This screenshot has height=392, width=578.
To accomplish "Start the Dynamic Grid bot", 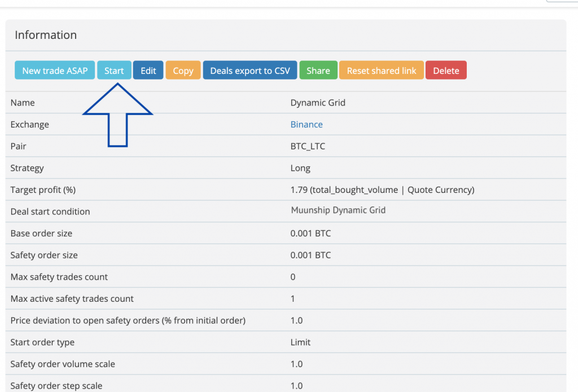I will click(x=114, y=71).
